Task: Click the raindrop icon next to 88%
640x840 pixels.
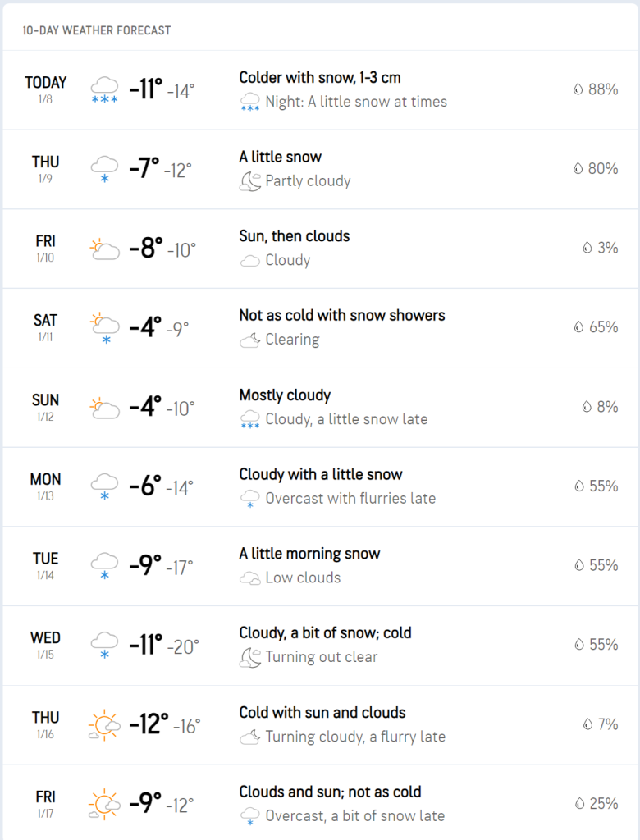Action: pos(578,89)
